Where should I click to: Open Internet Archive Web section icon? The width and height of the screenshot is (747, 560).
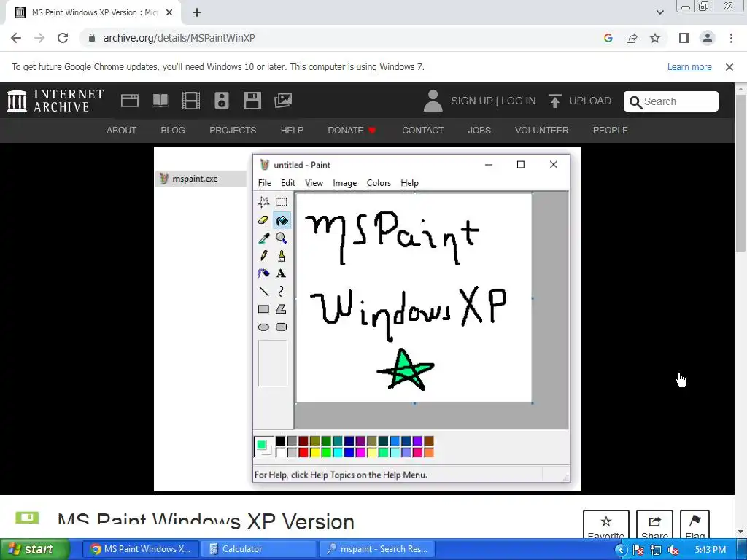130,101
